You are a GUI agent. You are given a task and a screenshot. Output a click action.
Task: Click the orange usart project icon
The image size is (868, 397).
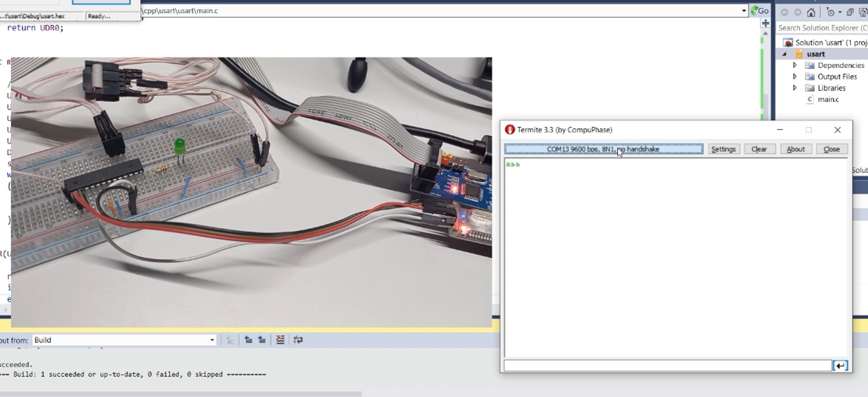(799, 54)
